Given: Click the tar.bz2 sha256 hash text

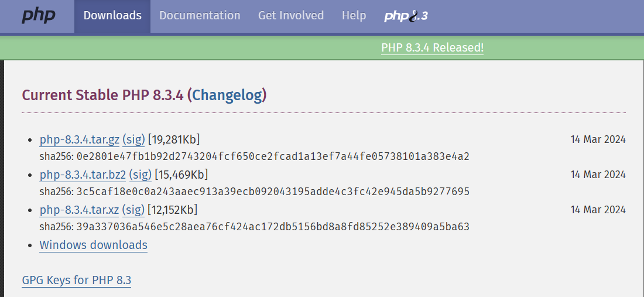Looking at the screenshot, I should 273,192.
